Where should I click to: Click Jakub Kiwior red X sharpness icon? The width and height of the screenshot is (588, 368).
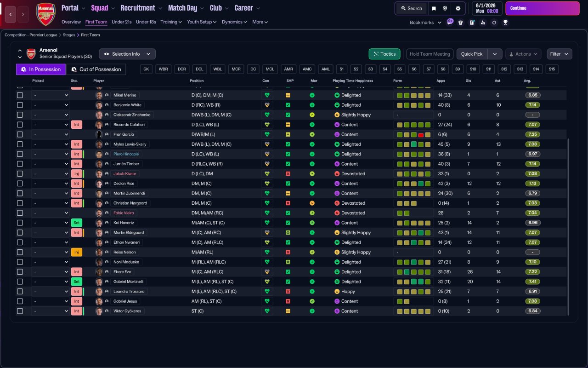coord(288,174)
